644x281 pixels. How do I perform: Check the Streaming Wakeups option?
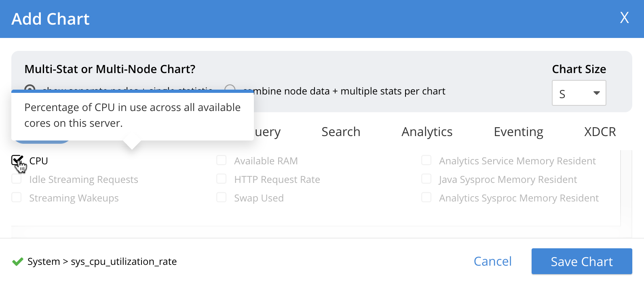pos(17,197)
